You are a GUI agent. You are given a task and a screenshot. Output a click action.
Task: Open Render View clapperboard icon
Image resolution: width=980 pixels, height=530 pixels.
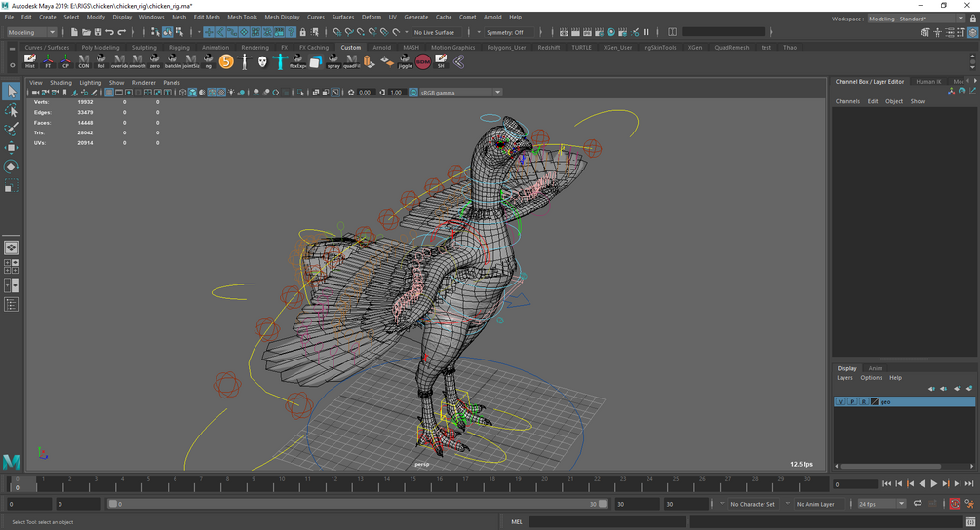[564, 32]
